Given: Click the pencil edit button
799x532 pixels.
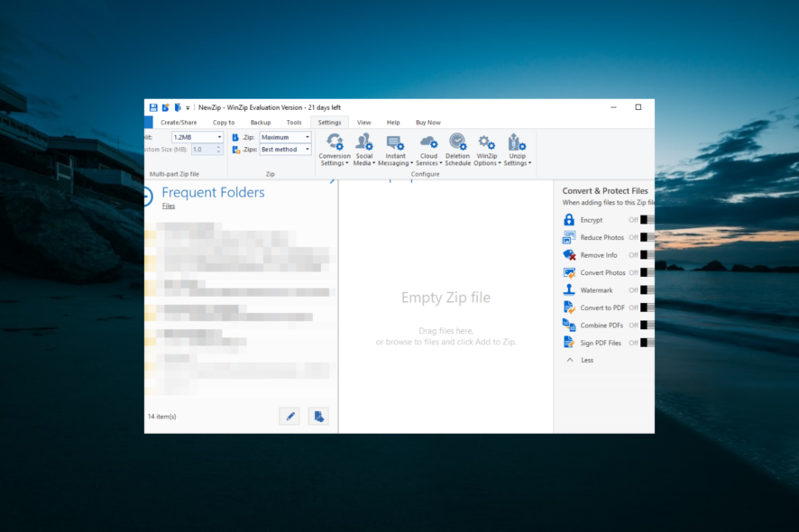Looking at the screenshot, I should (290, 417).
